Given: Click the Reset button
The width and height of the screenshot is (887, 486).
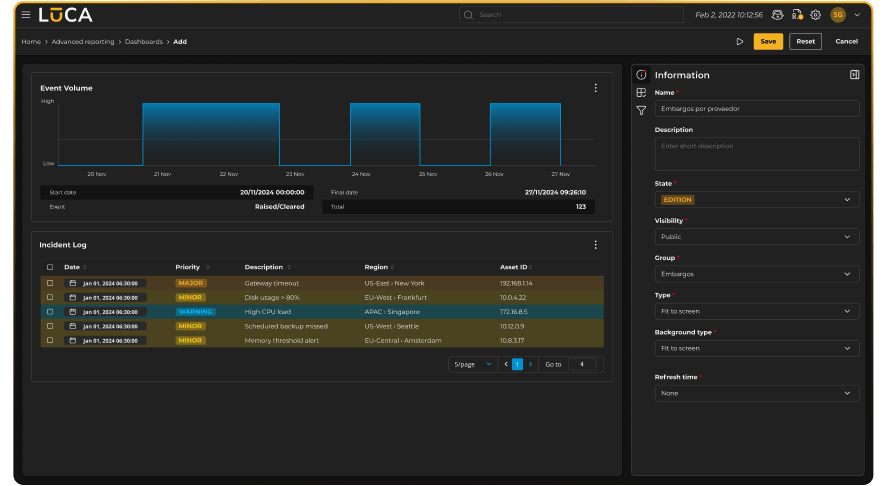Looking at the screenshot, I should (x=806, y=41).
